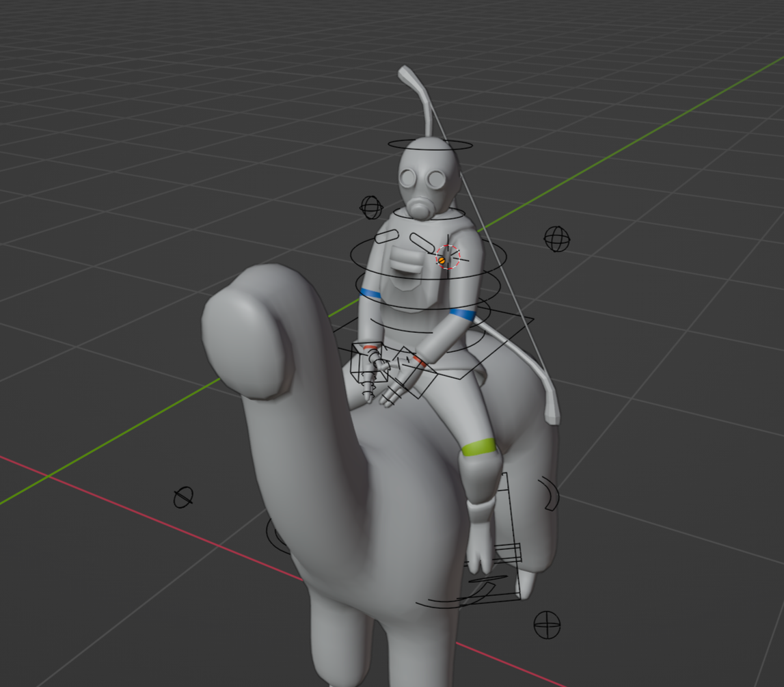Click the gas mask filter canister

tap(422, 208)
